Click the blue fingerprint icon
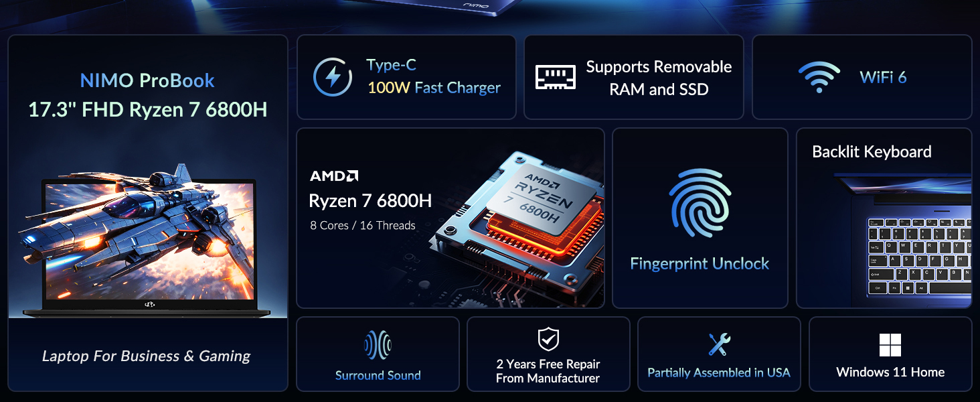The height and width of the screenshot is (402, 980). (700, 202)
